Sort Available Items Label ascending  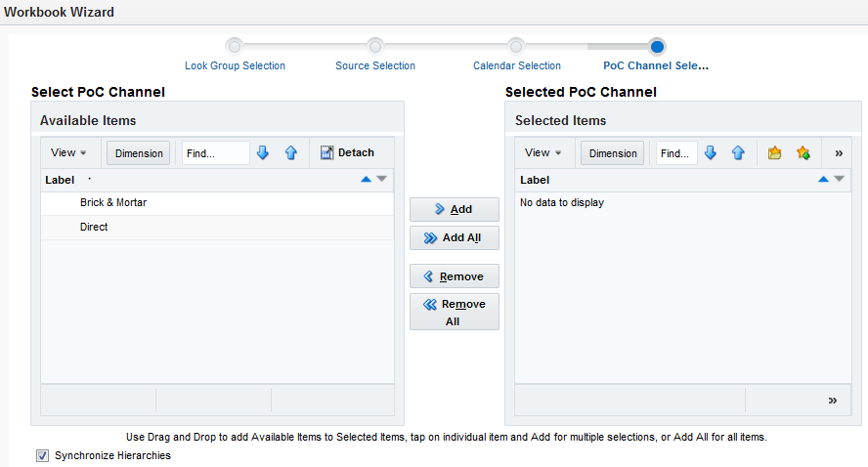[x=366, y=179]
